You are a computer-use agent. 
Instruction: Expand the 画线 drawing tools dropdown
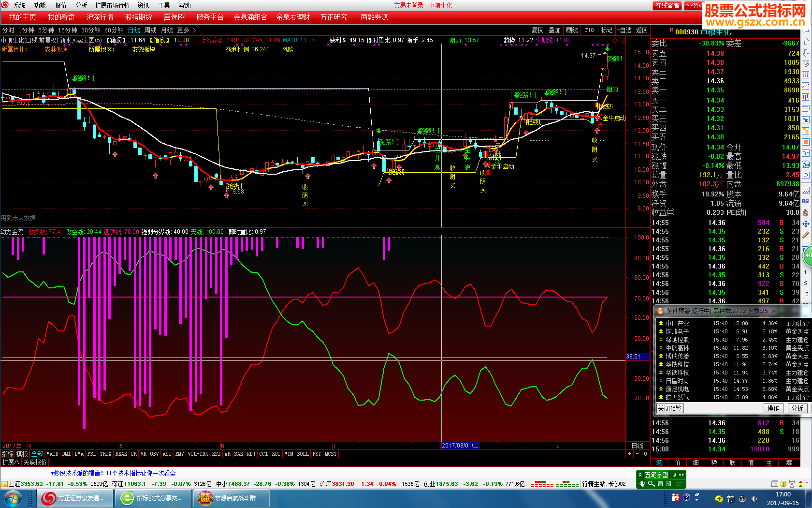click(572, 30)
